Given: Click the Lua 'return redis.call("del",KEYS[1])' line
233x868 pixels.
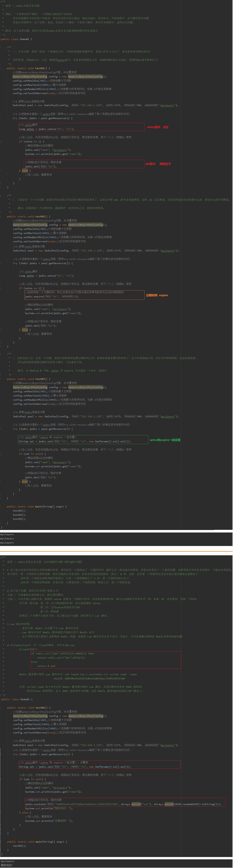Looking at the screenshot, I should [x=61, y=657].
